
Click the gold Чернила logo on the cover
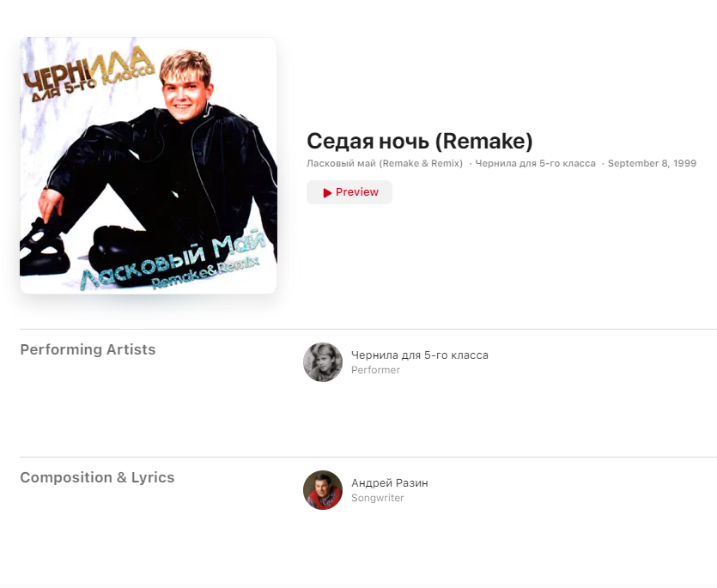point(89,73)
